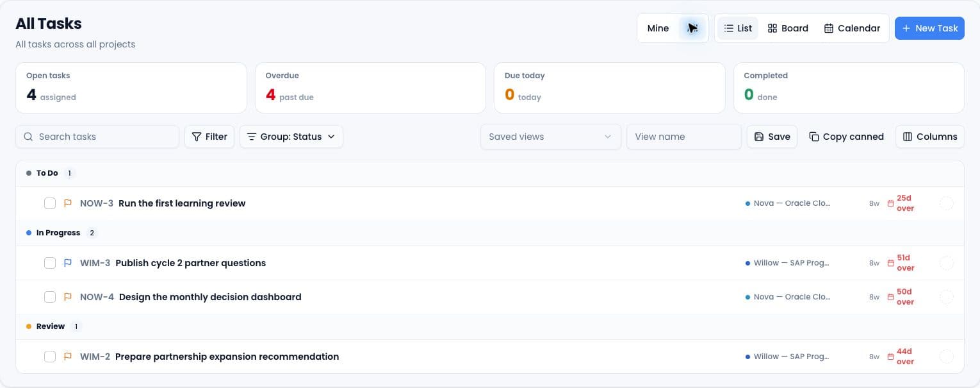Image resolution: width=980 pixels, height=388 pixels.
Task: Click the copy icon on Copy canned
Action: (x=814, y=137)
